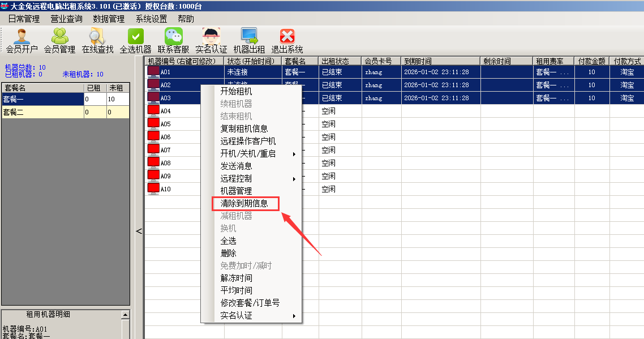Click the 实名认证 toolbar icon
This screenshot has width=644, height=339.
tap(211, 37)
